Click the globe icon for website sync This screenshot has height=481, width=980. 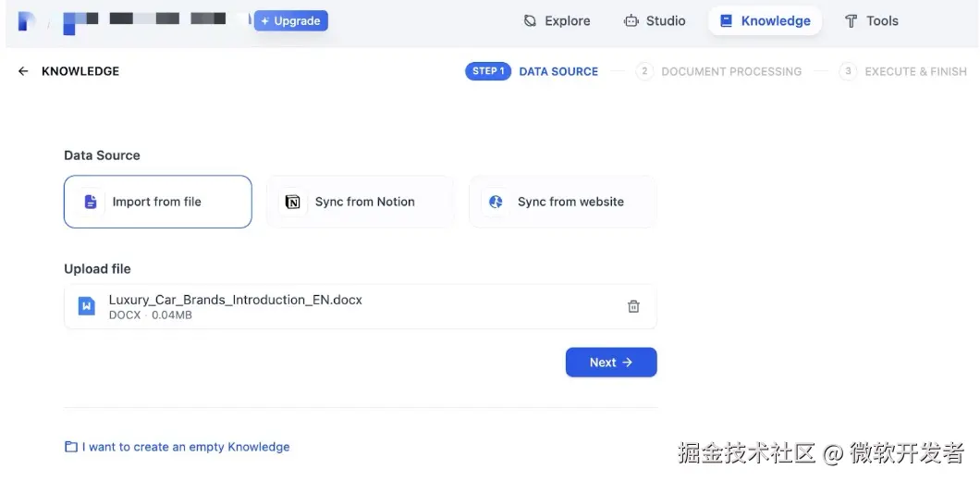point(496,202)
